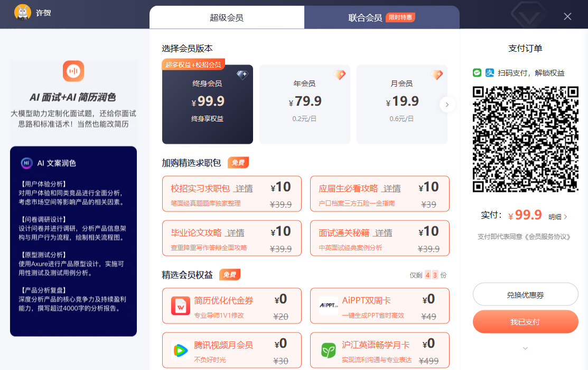The width and height of the screenshot is (588, 370).
Task: Select the 简历优化代金券 benefit
Action: click(x=232, y=306)
